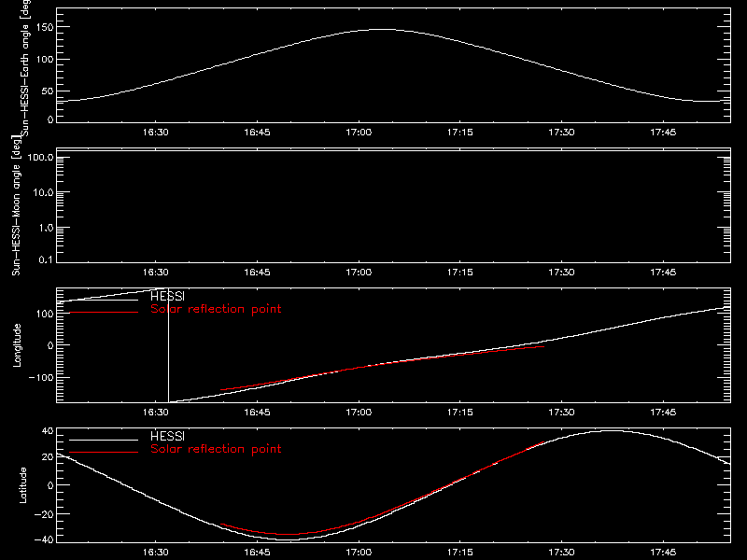This screenshot has height=560, width=747.
Task: Click the 1.0 tick on Moon angle axis
Action: 46,228
